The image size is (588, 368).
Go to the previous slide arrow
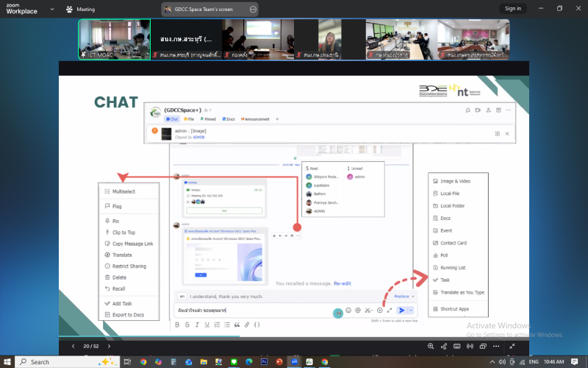click(x=72, y=346)
